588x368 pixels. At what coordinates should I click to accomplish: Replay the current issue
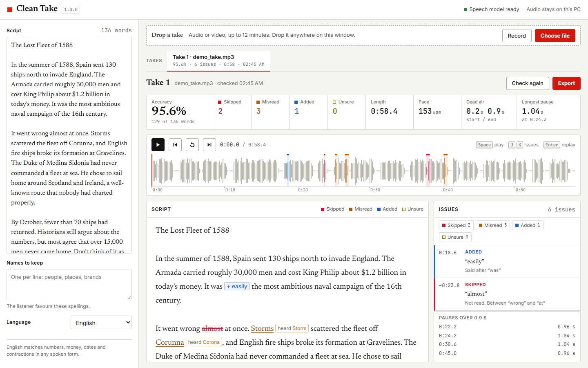point(192,145)
